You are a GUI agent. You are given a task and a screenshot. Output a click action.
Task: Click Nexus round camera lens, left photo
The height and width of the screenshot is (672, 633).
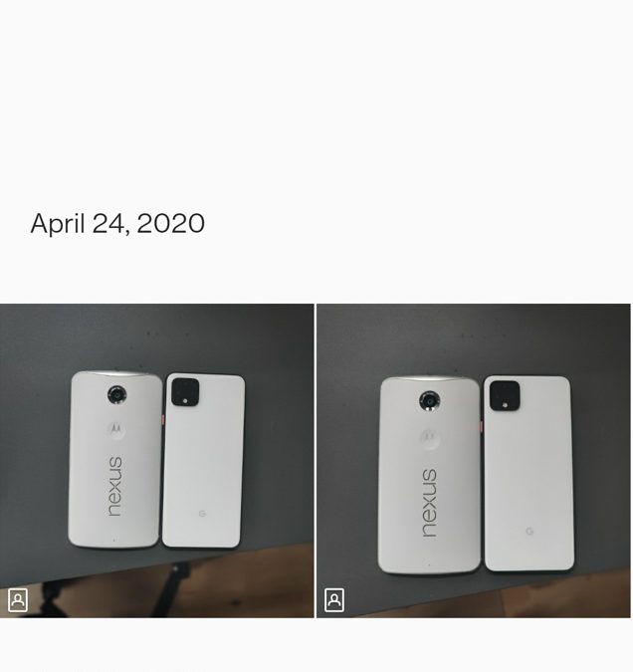point(116,394)
